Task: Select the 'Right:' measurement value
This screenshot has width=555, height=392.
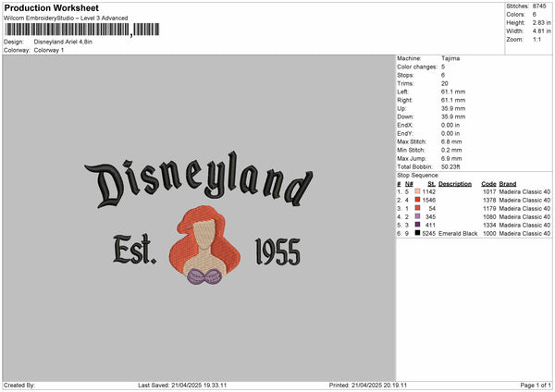Action: (453, 100)
